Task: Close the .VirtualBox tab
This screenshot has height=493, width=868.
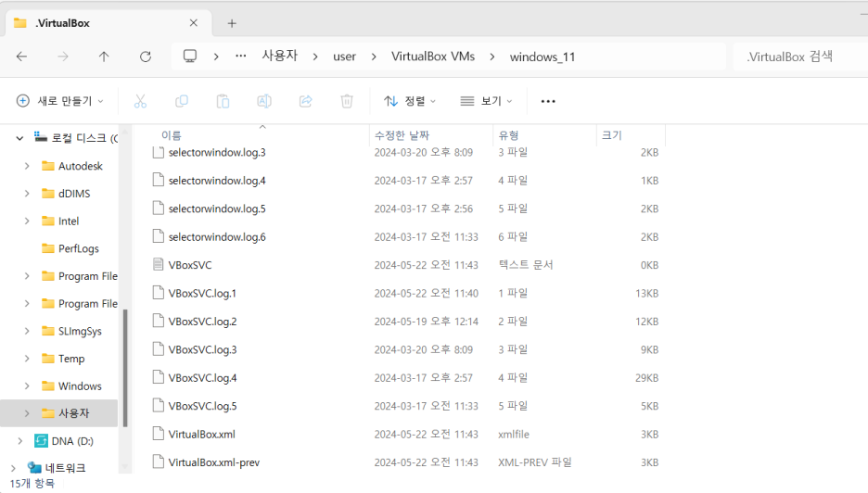Action: [x=193, y=22]
